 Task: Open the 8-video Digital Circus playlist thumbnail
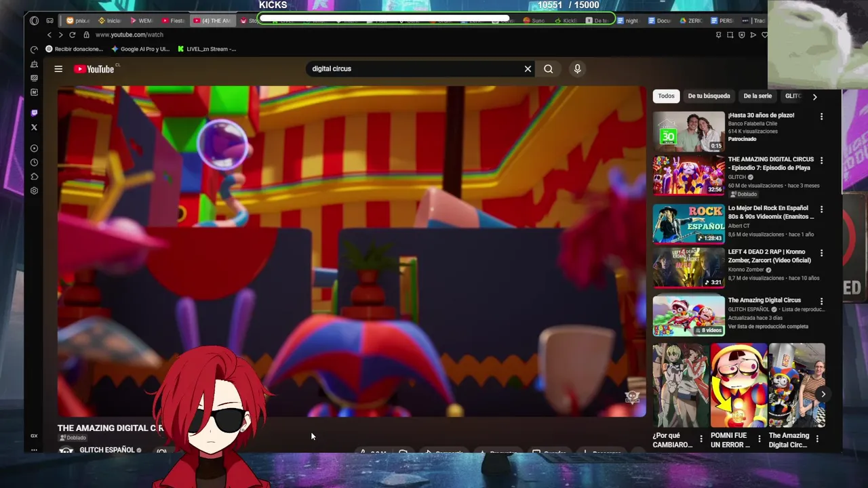pos(688,315)
